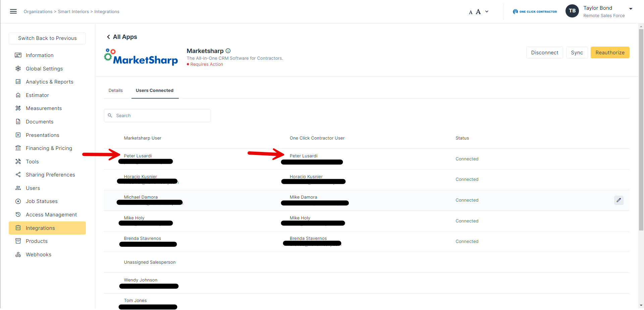This screenshot has width=644, height=310.
Task: Click the vertical page scrollbar
Action: pyautogui.click(x=641, y=130)
